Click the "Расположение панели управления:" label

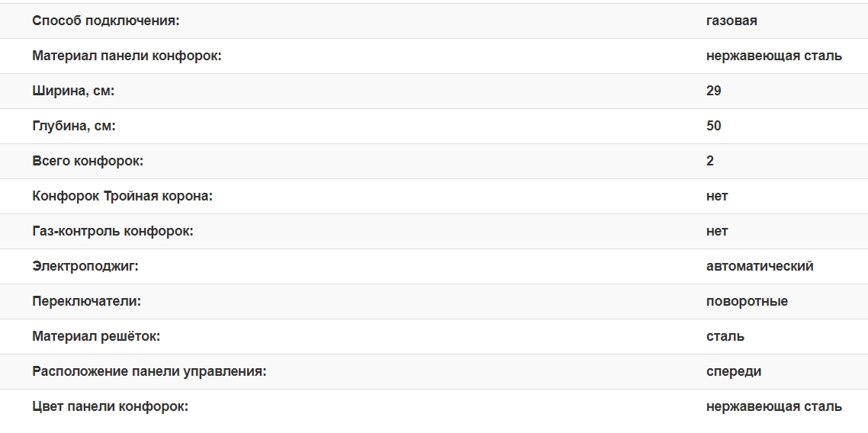(149, 371)
